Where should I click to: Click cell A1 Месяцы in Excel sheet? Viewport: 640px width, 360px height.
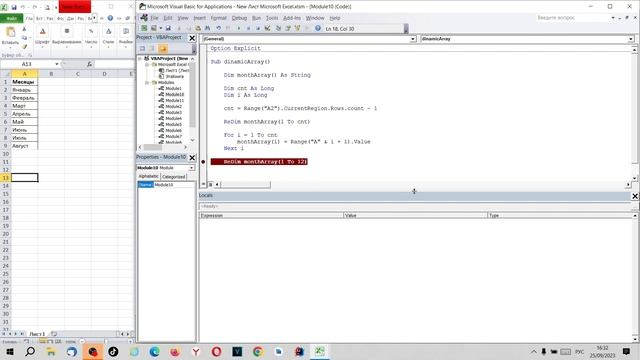[x=24, y=82]
